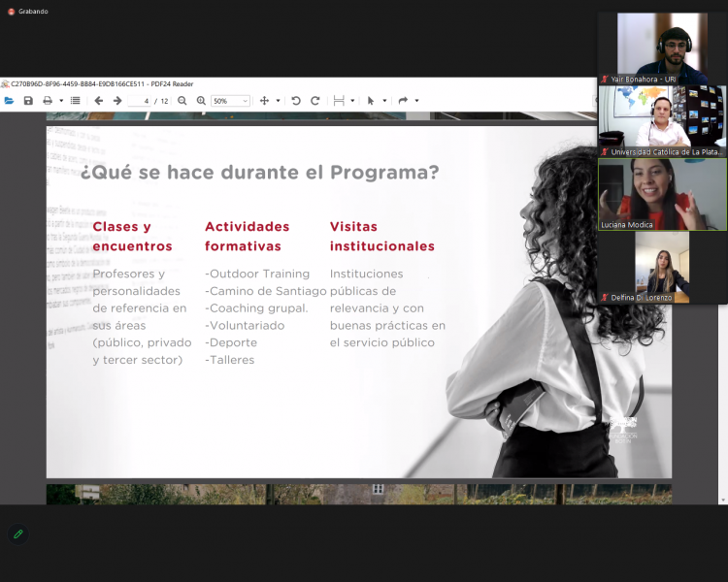The image size is (728, 582).
Task: Zoom out with magnifier minus icon
Action: click(x=182, y=101)
